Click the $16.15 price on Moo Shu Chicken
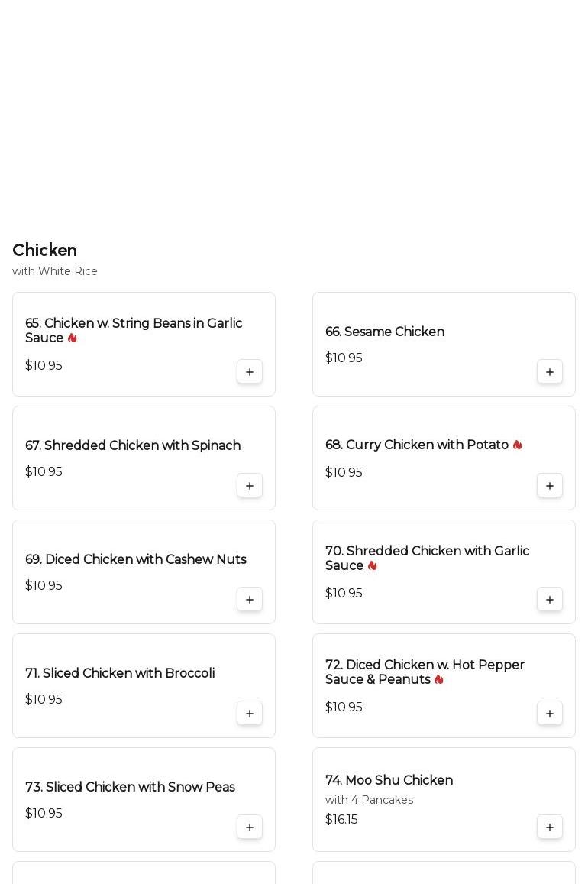 click(341, 820)
